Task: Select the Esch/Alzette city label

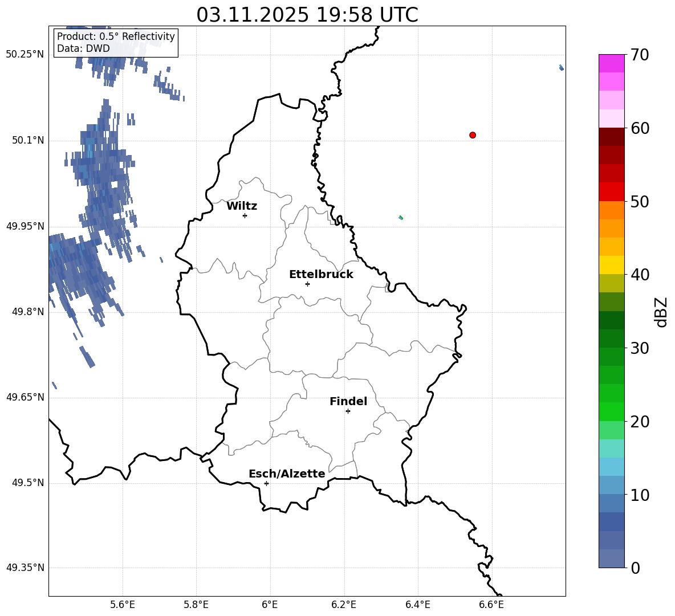Action: 287,474
